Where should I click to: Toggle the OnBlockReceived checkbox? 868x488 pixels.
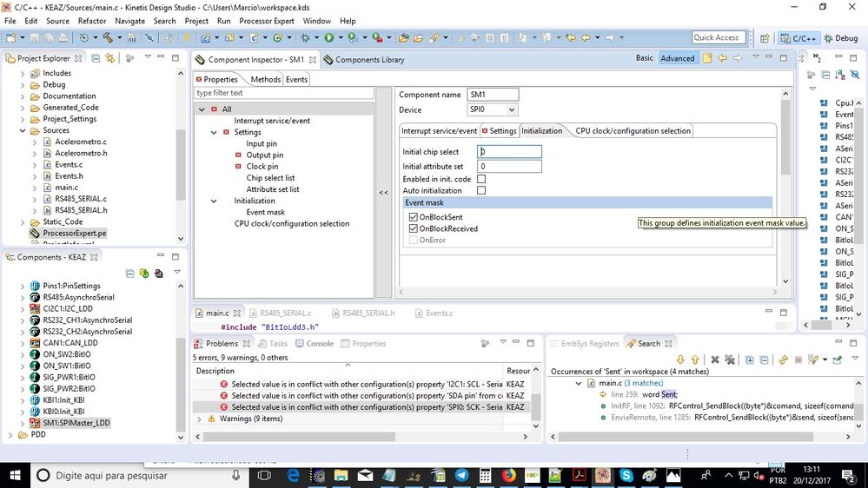(x=413, y=228)
